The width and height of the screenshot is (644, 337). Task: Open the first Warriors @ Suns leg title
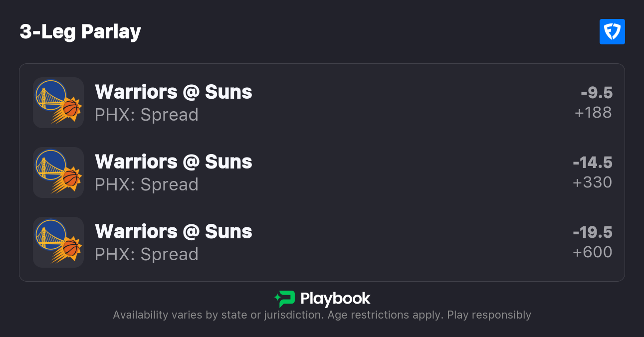click(174, 92)
